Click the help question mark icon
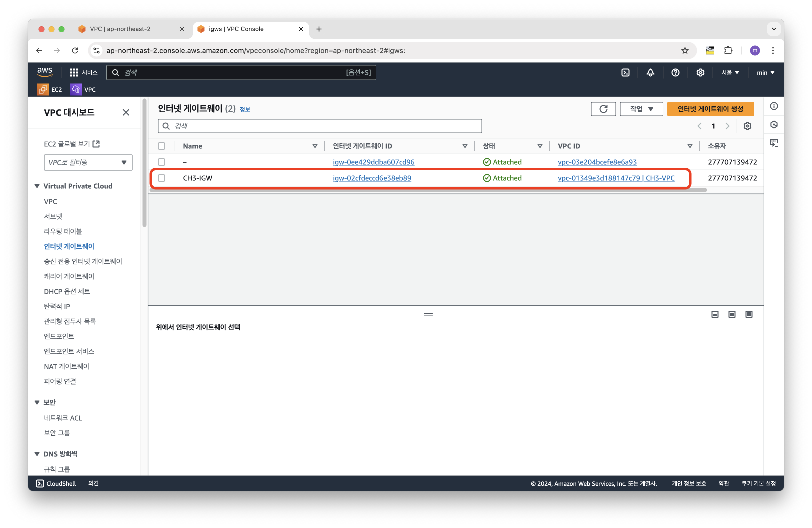Image resolution: width=812 pixels, height=528 pixels. pos(675,73)
